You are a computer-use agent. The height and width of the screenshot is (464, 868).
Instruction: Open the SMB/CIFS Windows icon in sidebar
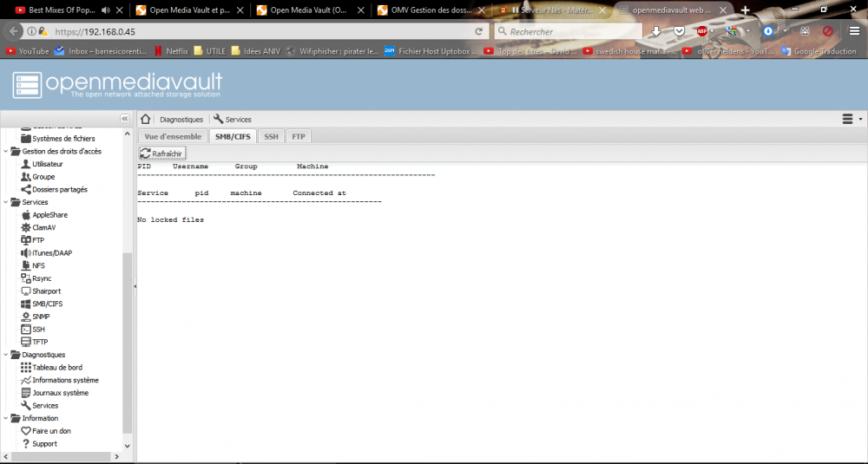pos(25,304)
